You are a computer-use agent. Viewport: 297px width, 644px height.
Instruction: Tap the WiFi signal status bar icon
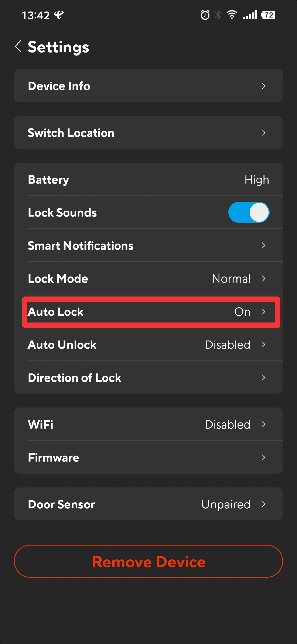(232, 15)
